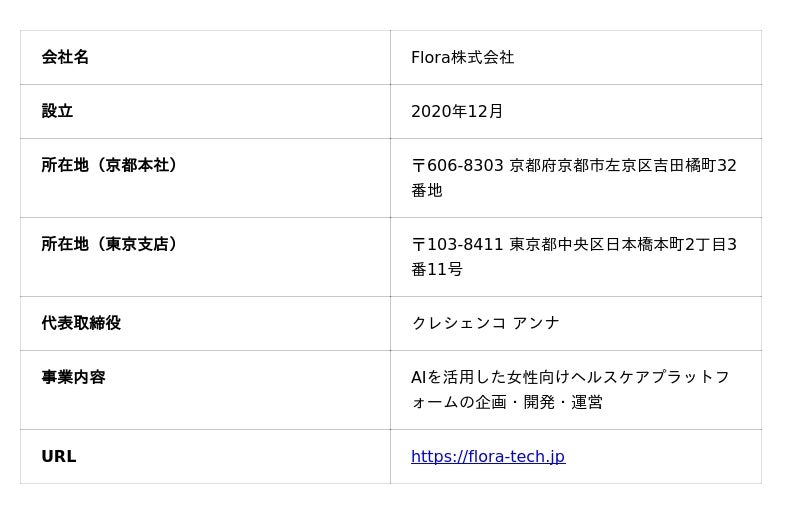800x514 pixels.
Task: Select the Flora株式会社 company name text
Action: [x=462, y=58]
